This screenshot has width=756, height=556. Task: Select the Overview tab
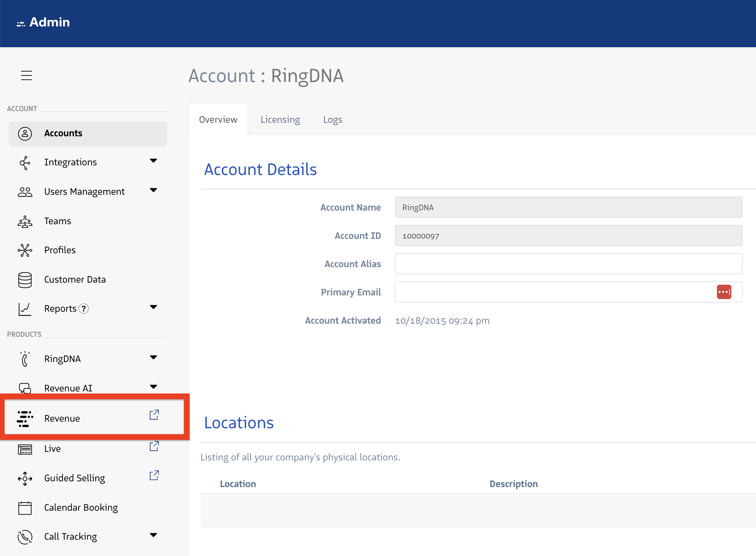(218, 119)
